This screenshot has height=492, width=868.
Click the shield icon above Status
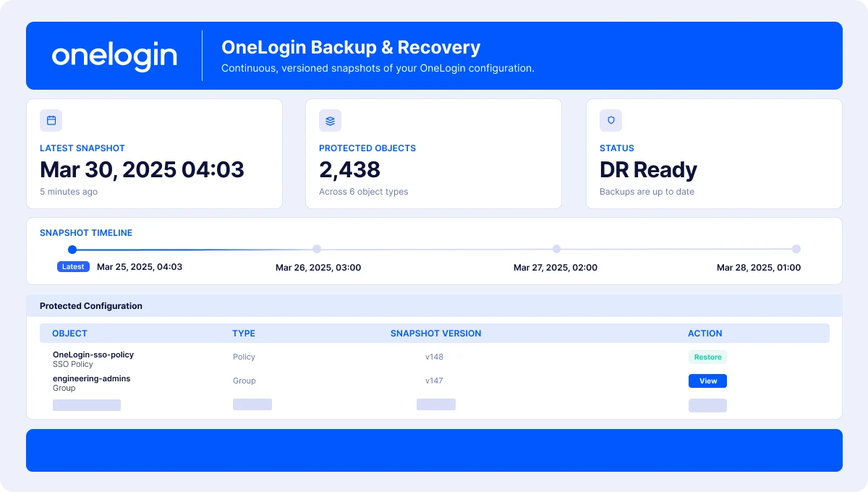(x=610, y=120)
